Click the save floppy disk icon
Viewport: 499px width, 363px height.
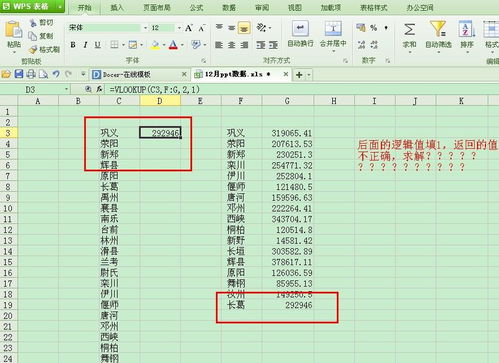click(x=19, y=74)
